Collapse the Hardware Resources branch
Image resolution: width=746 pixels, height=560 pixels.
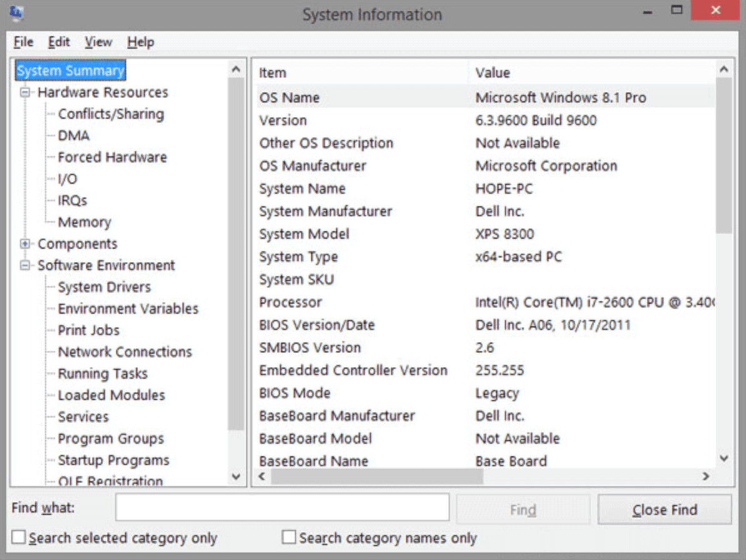pyautogui.click(x=24, y=92)
